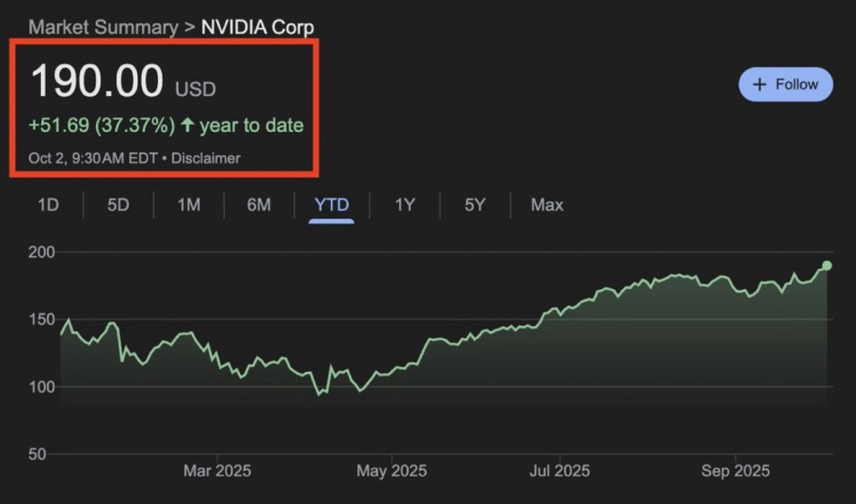Click the 190.00 stock price
This screenshot has width=856, height=504.
pos(96,82)
